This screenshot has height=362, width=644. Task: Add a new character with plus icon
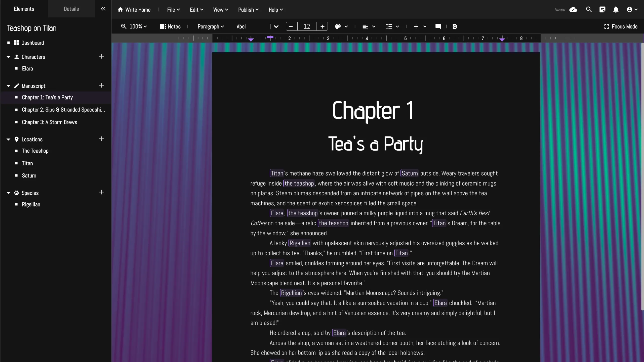[x=101, y=56]
